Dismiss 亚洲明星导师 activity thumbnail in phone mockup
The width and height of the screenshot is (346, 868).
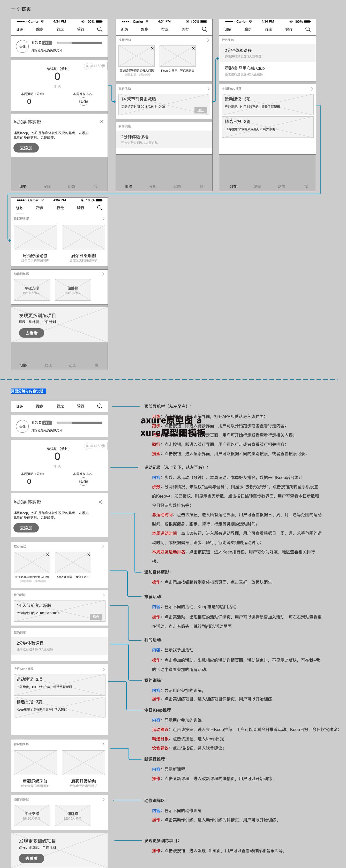point(152,48)
